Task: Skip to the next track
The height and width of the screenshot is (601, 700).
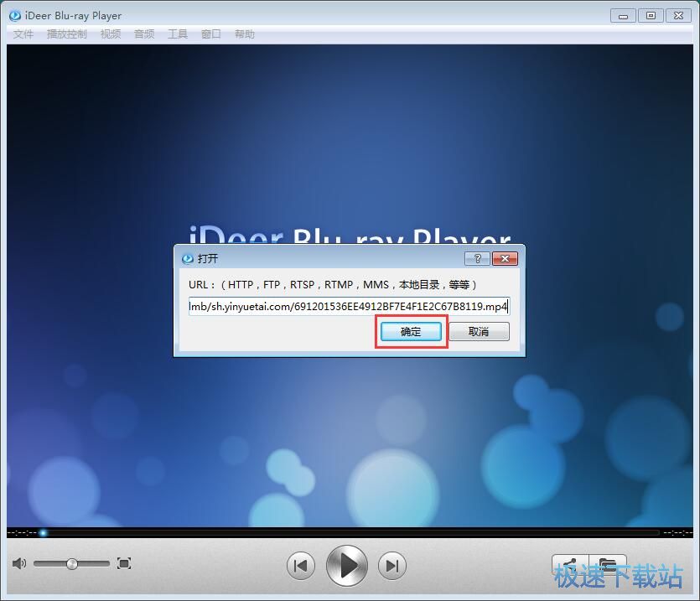Action: pos(392,566)
